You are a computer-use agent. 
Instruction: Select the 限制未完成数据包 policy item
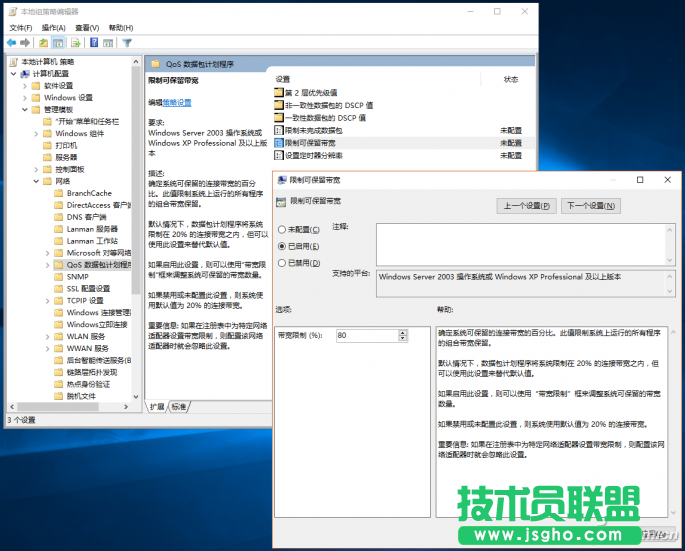pyautogui.click(x=314, y=130)
